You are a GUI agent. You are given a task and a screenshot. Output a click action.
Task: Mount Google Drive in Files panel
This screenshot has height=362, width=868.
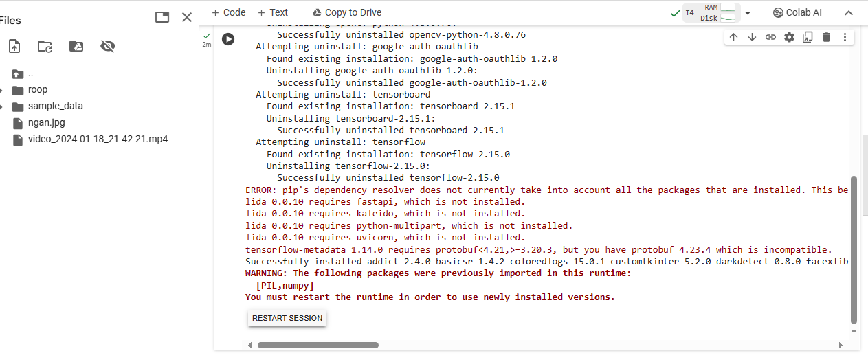(x=76, y=46)
